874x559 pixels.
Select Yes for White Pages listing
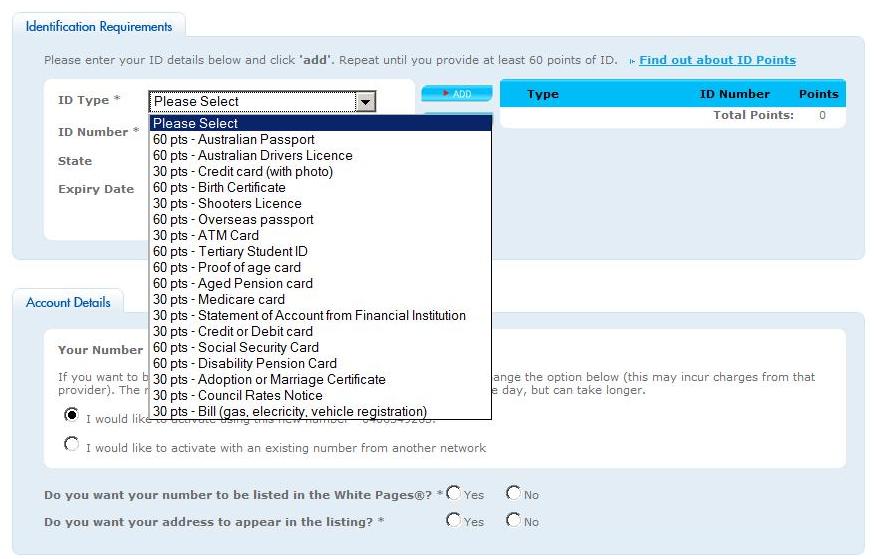[454, 493]
